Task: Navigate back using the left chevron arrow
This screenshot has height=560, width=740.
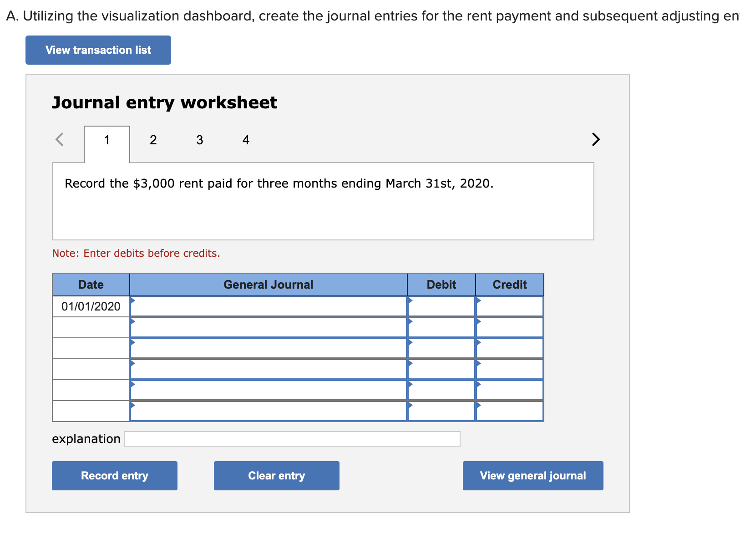Action: tap(60, 140)
